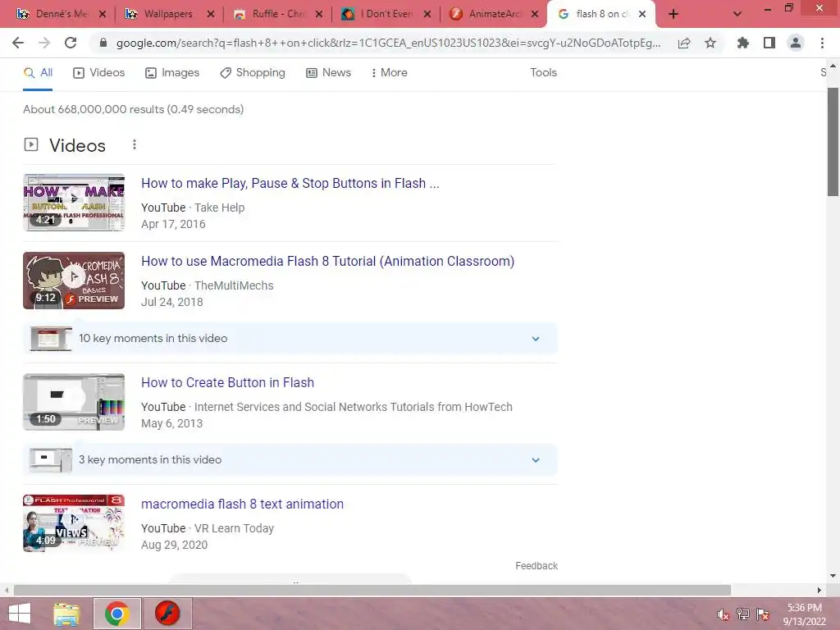The width and height of the screenshot is (840, 630).
Task: Click the padlock site info icon
Action: coord(103,43)
